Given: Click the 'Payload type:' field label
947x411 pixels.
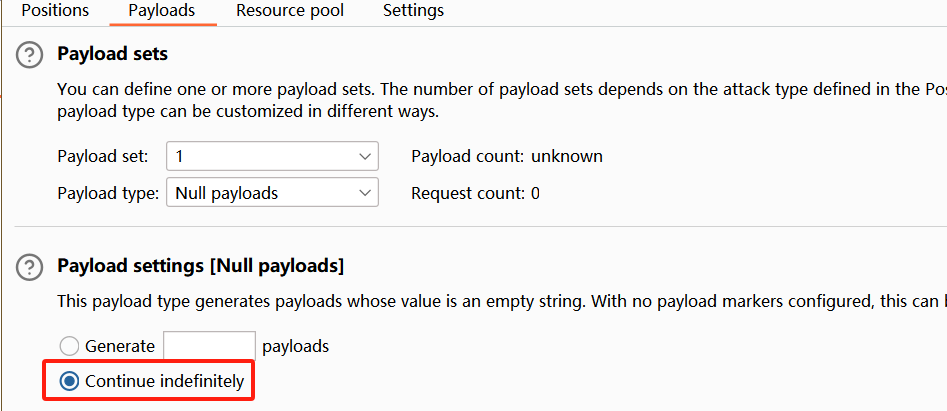Looking at the screenshot, I should pyautogui.click(x=108, y=193).
